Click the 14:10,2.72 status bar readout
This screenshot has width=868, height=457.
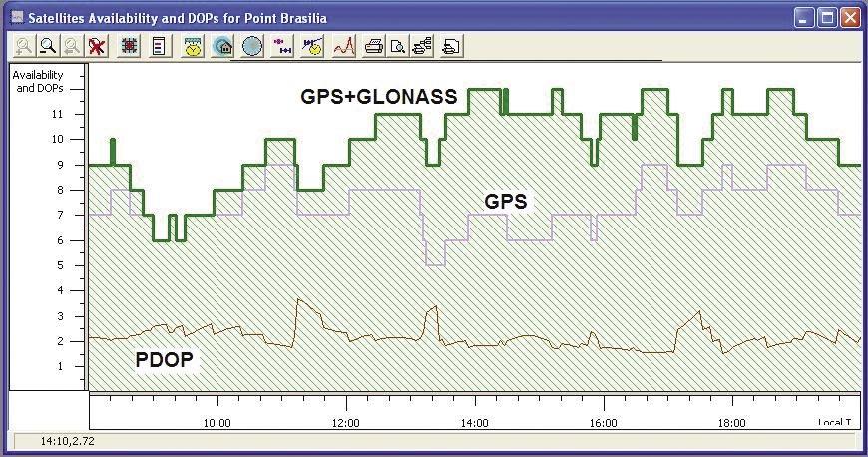click(x=68, y=441)
